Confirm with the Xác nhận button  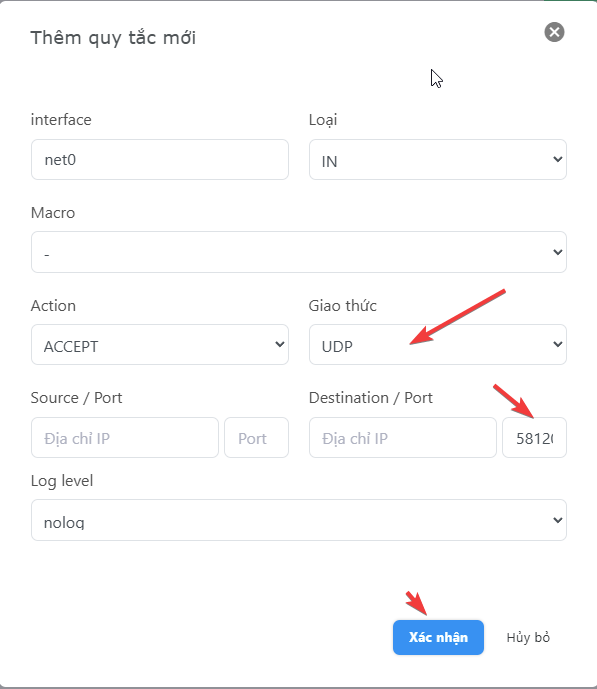click(x=438, y=637)
